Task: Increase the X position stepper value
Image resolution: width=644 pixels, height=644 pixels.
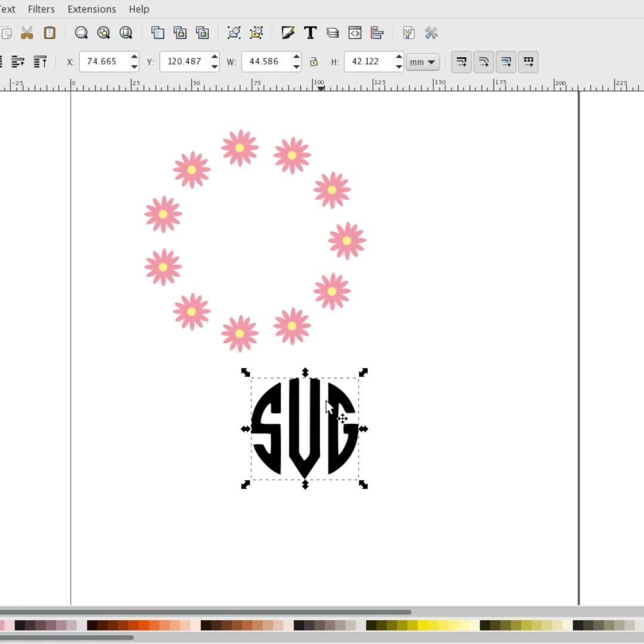Action: [x=134, y=57]
